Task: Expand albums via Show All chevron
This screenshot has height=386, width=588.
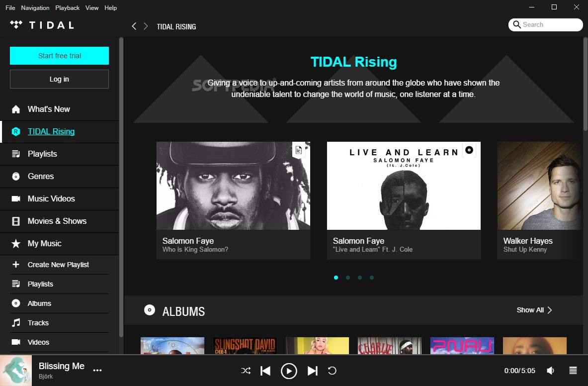Action: tap(550, 310)
